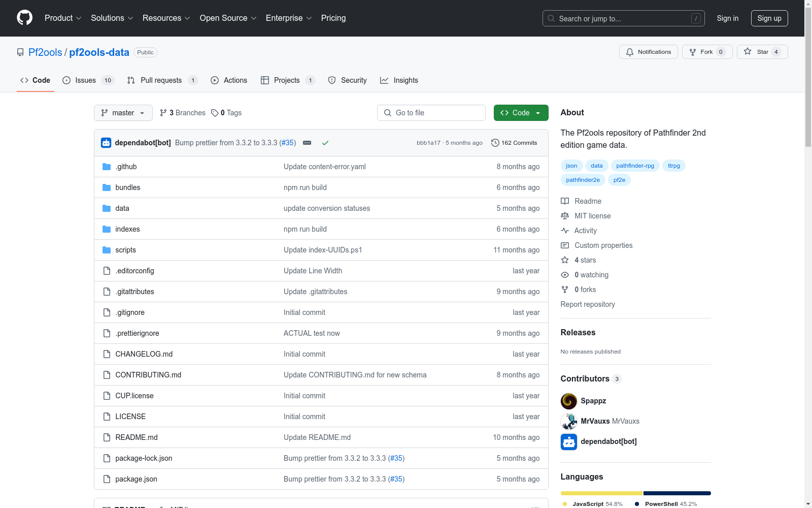Expand the Resources menu

(166, 18)
